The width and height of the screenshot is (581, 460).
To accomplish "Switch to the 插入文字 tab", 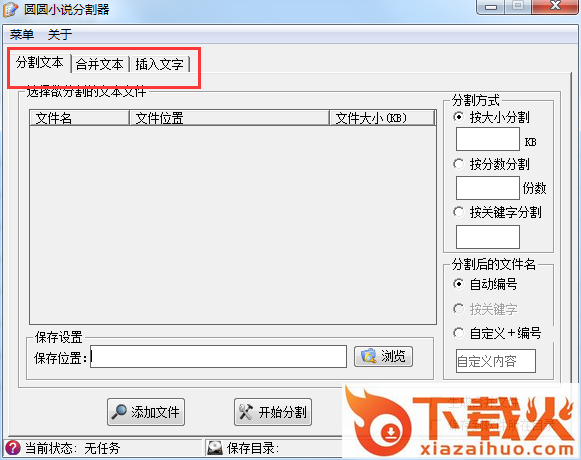I will pyautogui.click(x=159, y=64).
